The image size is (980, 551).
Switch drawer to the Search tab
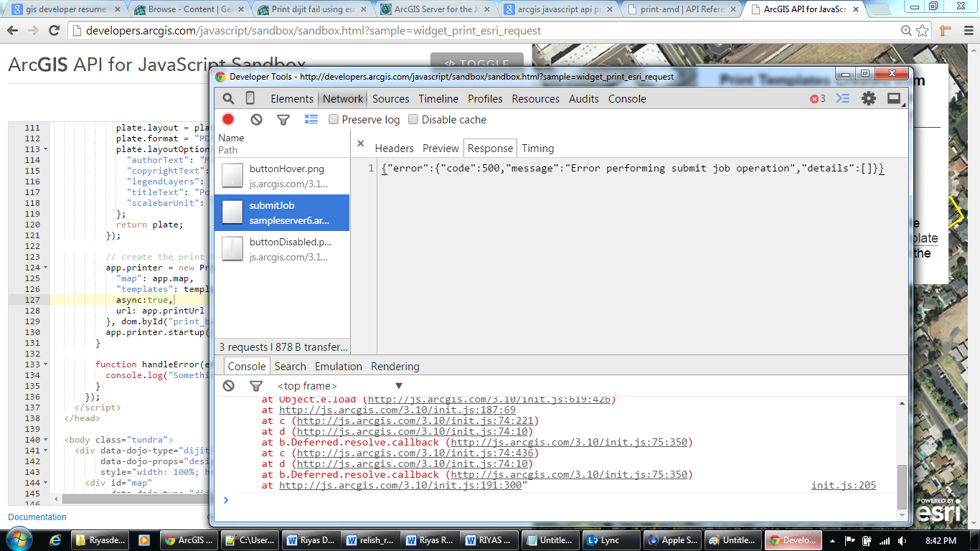pos(291,367)
